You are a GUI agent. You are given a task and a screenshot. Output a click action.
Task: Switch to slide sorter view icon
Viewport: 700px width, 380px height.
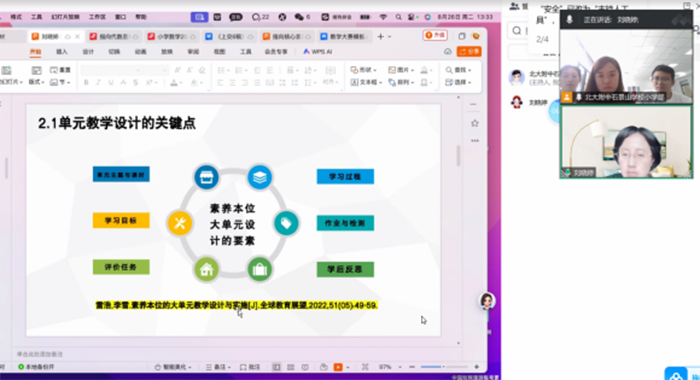[291, 367]
